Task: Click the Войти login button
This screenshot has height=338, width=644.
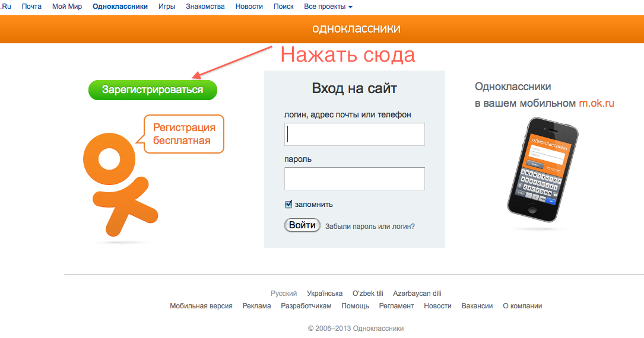Action: (x=302, y=225)
